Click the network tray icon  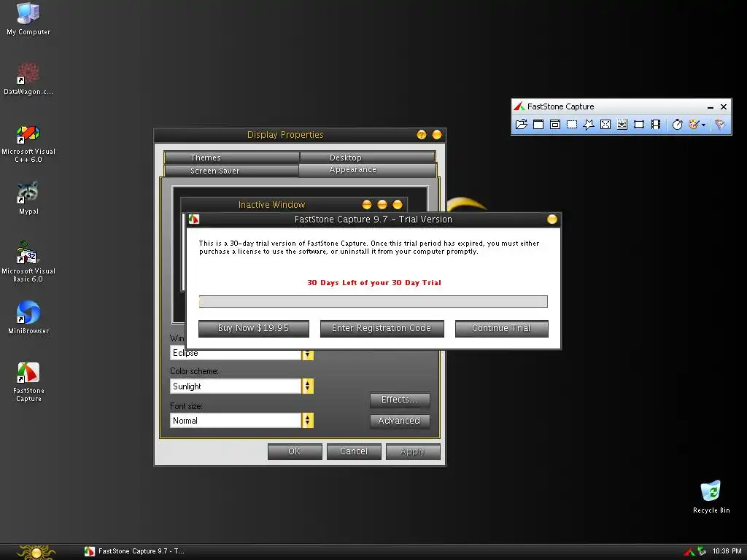(x=702, y=551)
